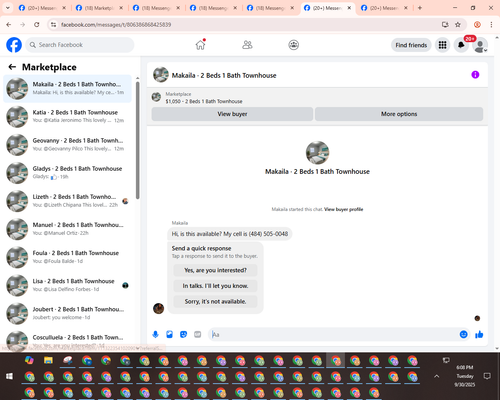Bookmark this page with the star icon
The image size is (500, 400).
[x=458, y=25]
